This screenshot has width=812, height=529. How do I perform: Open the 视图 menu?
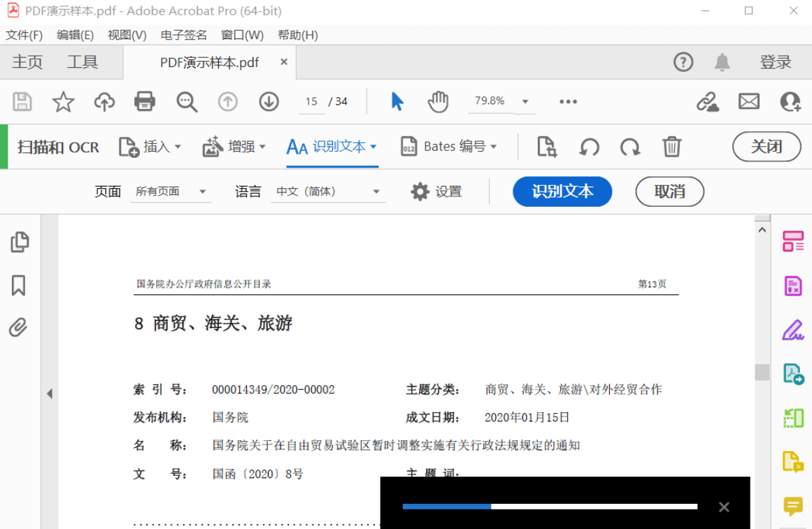click(126, 34)
